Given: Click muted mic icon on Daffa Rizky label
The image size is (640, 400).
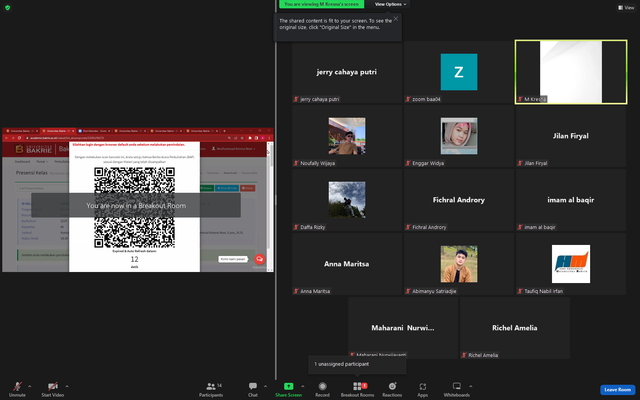Looking at the screenshot, I should coord(296,227).
